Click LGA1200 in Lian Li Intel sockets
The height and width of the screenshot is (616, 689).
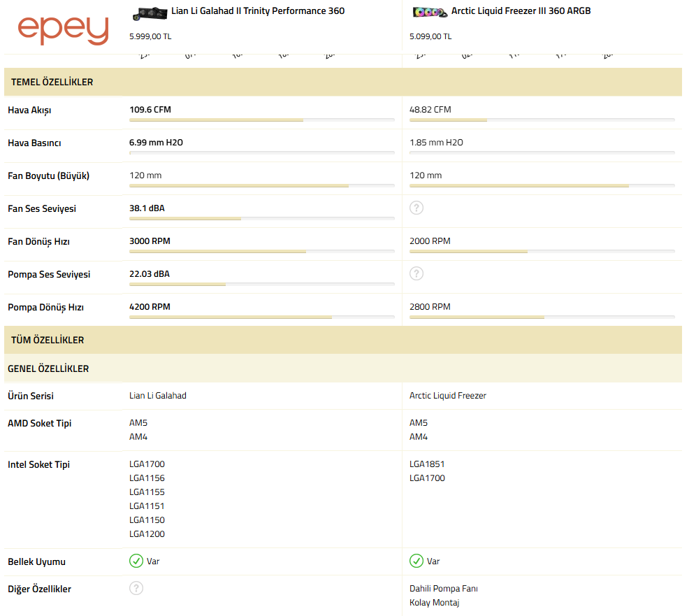point(147,533)
